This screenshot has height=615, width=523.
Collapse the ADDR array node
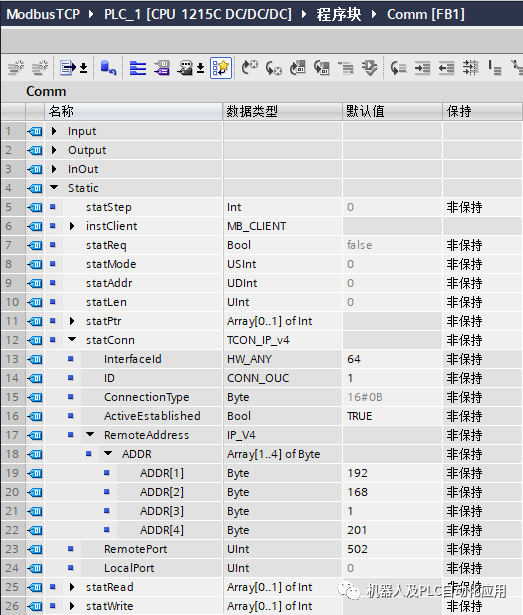point(108,453)
